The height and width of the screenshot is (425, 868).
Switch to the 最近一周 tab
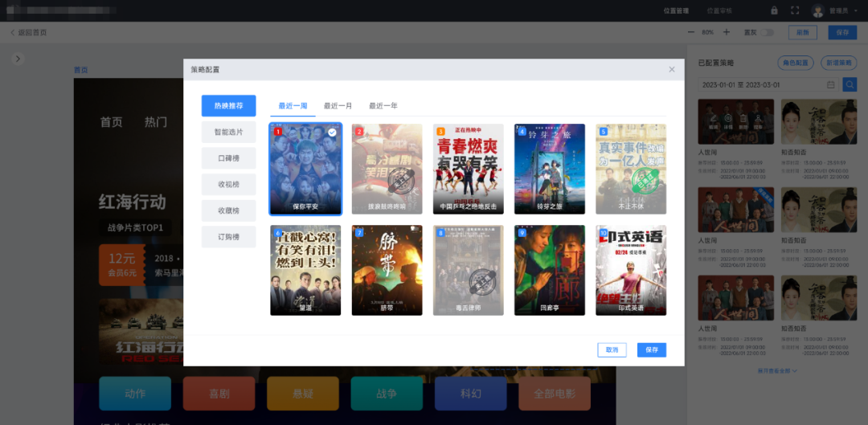point(293,106)
